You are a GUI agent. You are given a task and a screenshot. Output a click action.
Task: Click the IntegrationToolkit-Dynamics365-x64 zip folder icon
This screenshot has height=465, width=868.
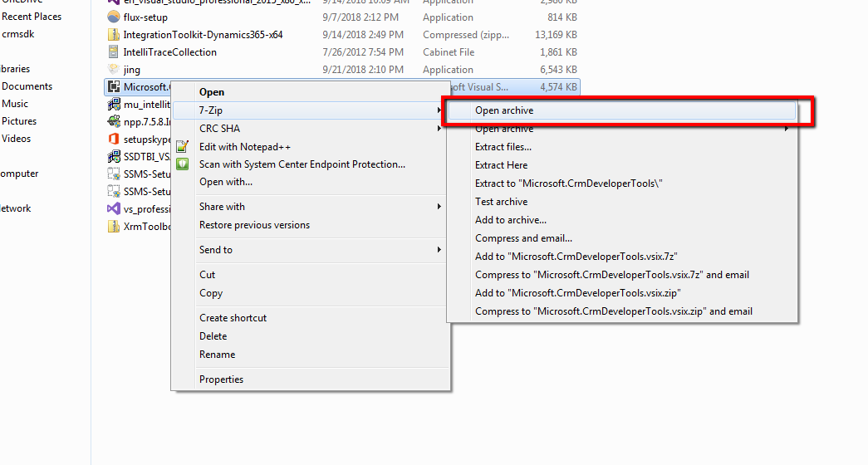coord(114,35)
